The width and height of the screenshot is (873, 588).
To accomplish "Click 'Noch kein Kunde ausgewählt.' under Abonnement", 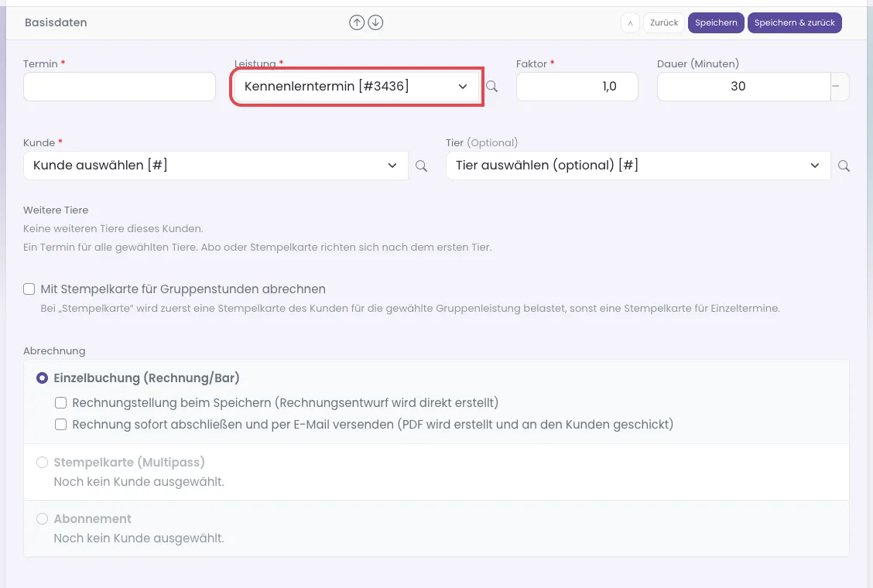I will [x=139, y=538].
